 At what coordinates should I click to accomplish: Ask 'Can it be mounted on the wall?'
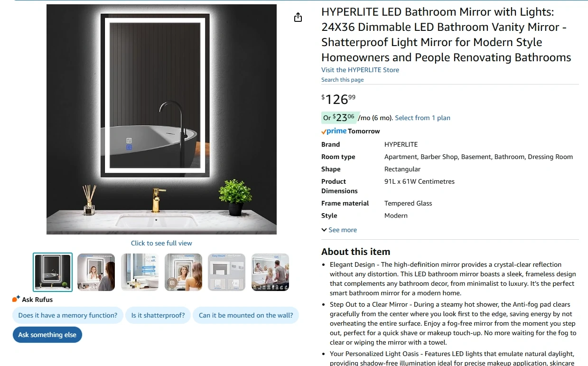(x=246, y=315)
